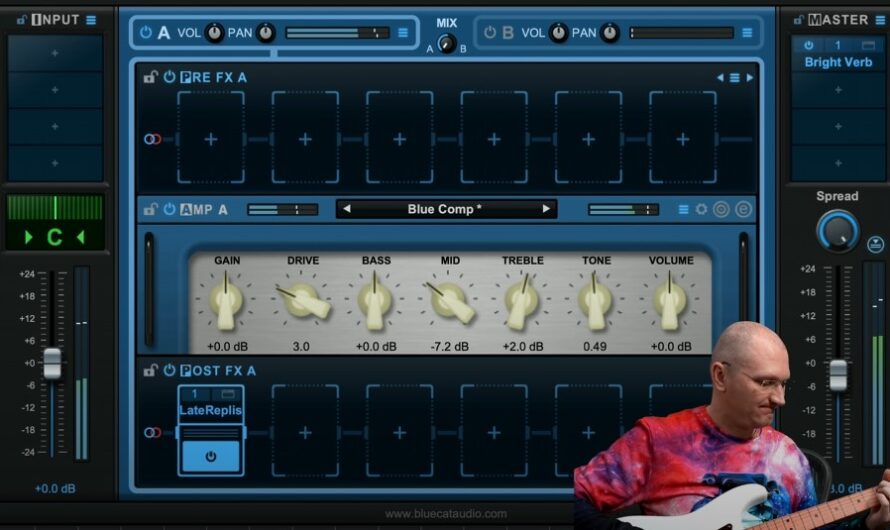Click icon beside Spread knob
This screenshot has width=890, height=530.
tap(875, 245)
